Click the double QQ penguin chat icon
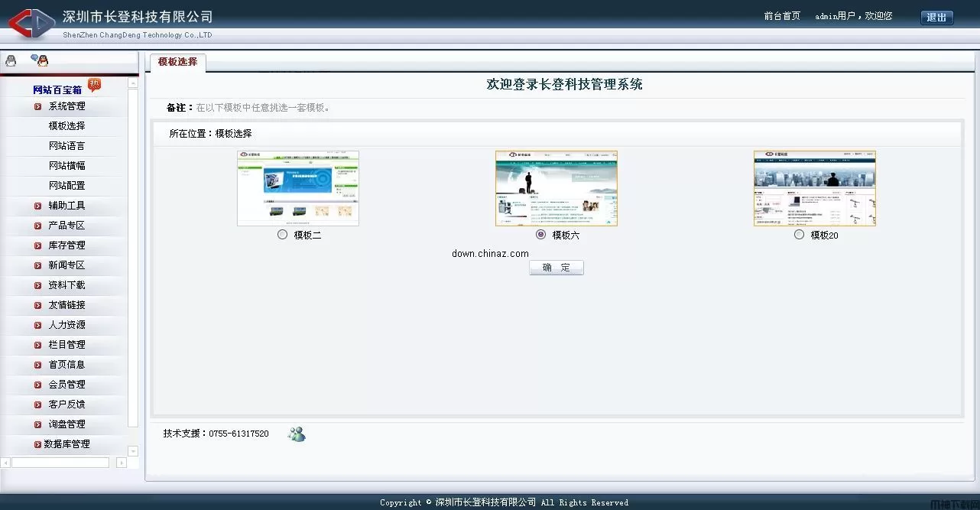Viewport: 980px width, 510px height. pyautogui.click(x=39, y=60)
